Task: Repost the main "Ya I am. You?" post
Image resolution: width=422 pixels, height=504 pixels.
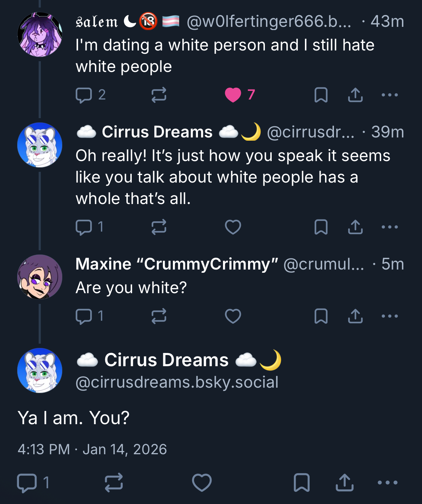Action: 114,483
